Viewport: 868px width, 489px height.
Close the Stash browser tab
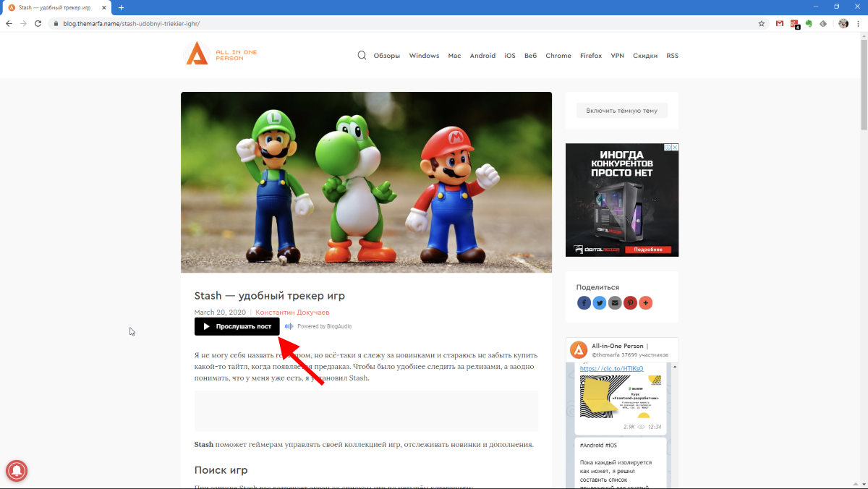click(x=105, y=7)
